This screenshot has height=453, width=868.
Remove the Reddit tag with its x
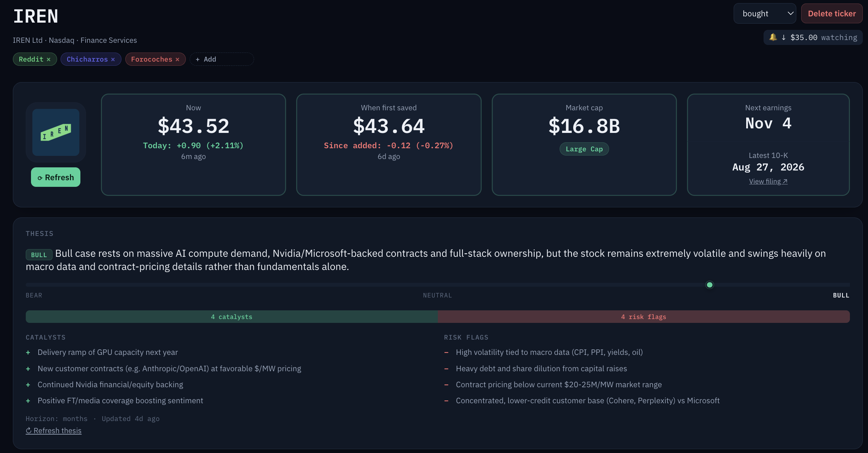click(48, 59)
